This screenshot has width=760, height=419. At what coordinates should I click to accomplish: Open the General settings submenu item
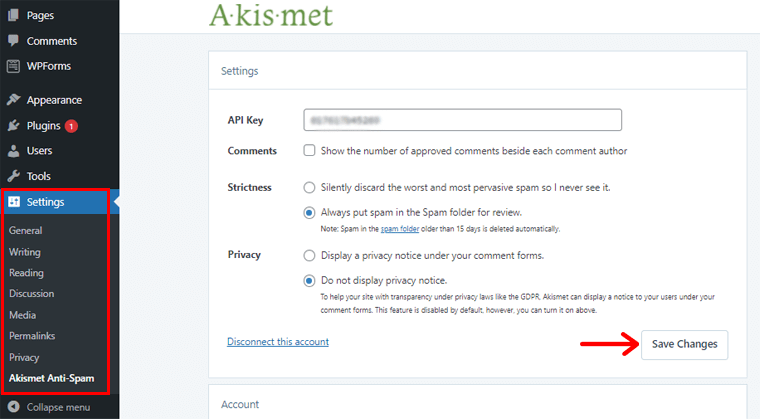tap(26, 230)
